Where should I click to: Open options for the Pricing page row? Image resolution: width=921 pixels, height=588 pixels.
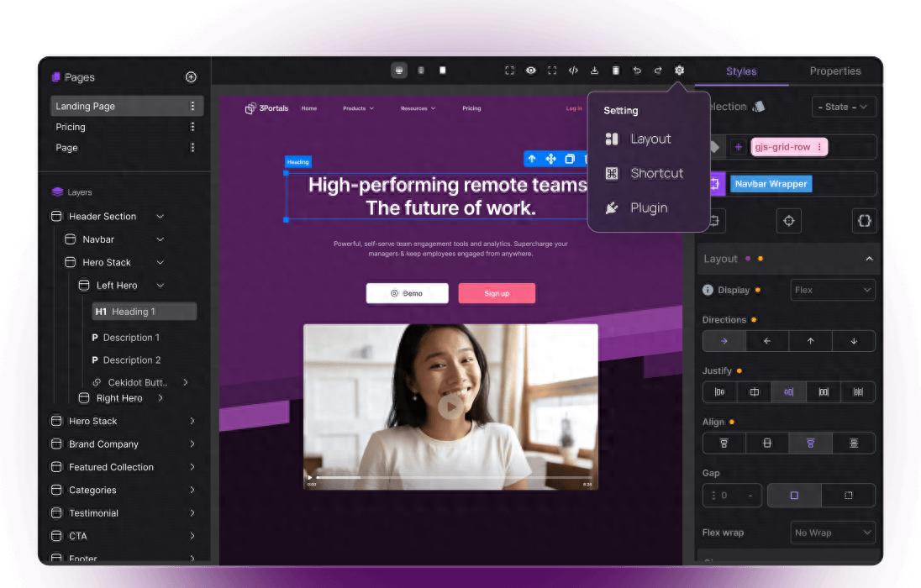click(192, 127)
